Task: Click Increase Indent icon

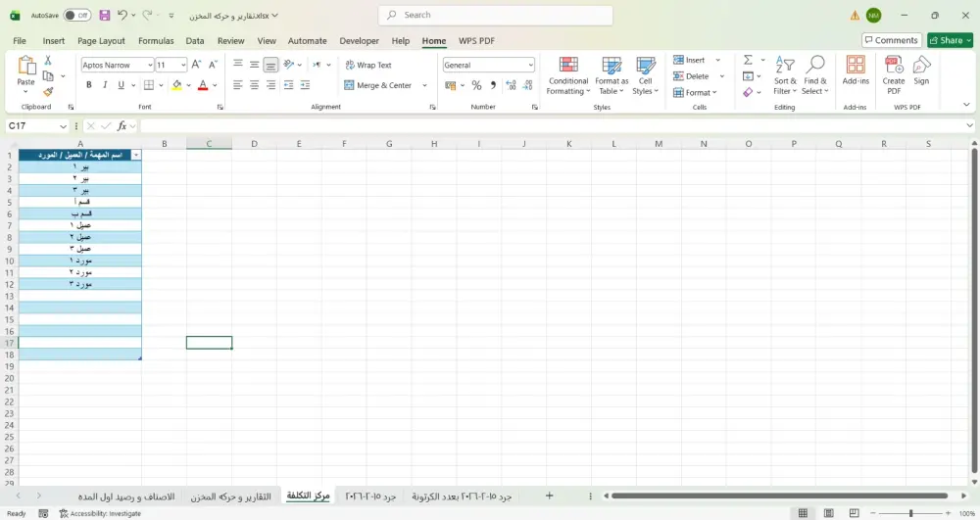Action: click(x=305, y=85)
